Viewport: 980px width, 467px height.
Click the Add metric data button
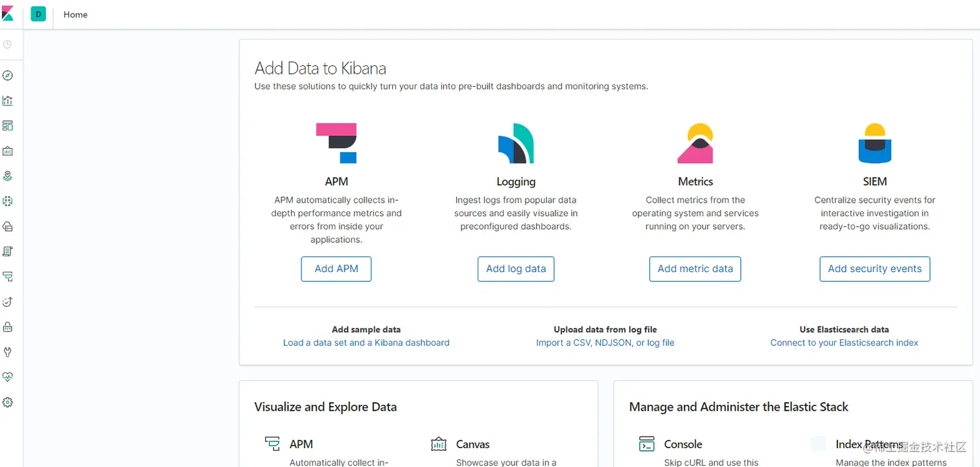tap(695, 269)
